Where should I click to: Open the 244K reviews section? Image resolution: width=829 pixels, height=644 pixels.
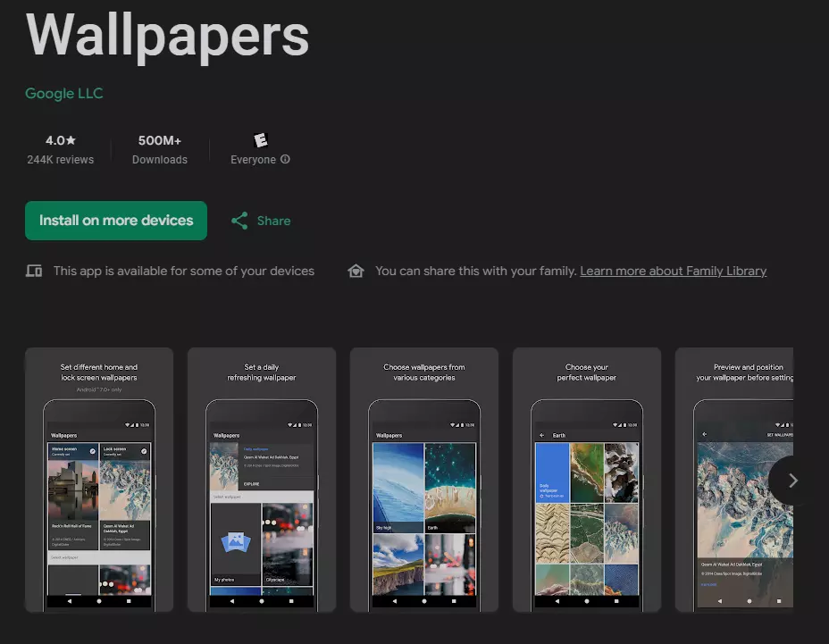pyautogui.click(x=61, y=160)
